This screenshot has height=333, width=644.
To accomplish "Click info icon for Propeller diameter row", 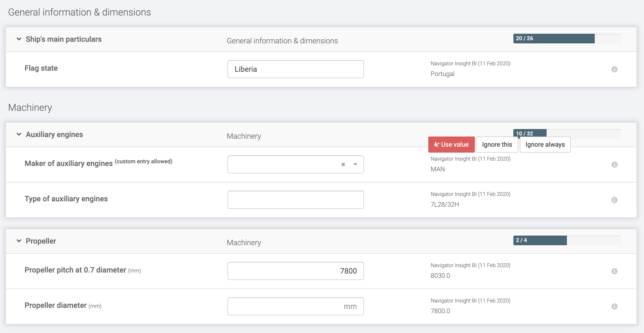I will tap(614, 306).
